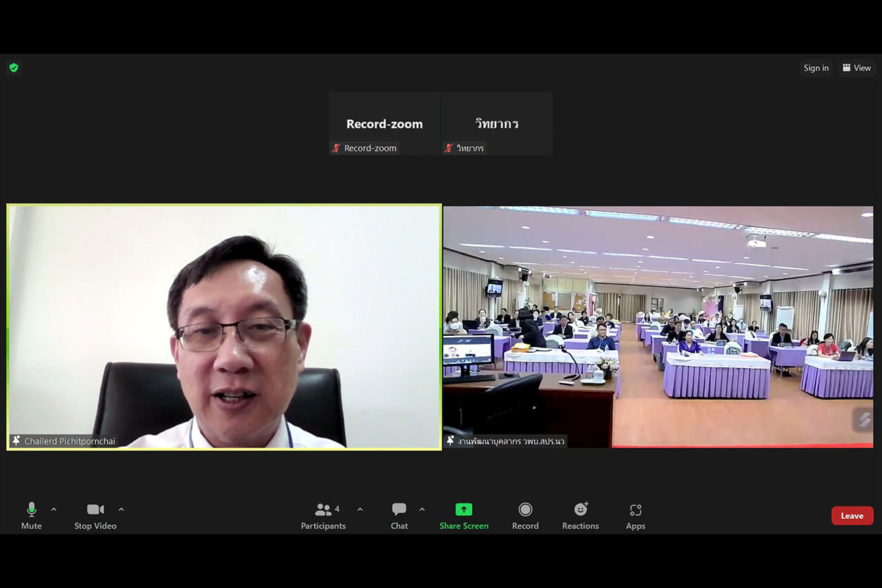
Task: Click the green encryption shield icon
Action: click(13, 68)
